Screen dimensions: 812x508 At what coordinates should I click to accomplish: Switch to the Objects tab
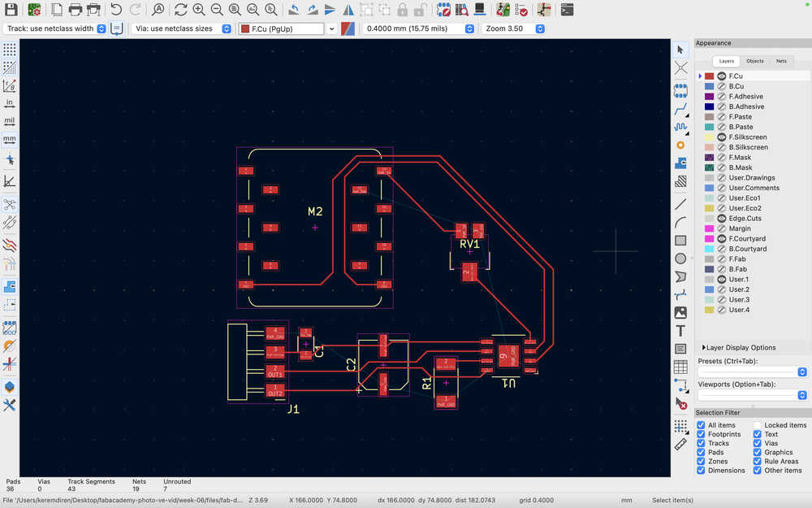pyautogui.click(x=754, y=61)
